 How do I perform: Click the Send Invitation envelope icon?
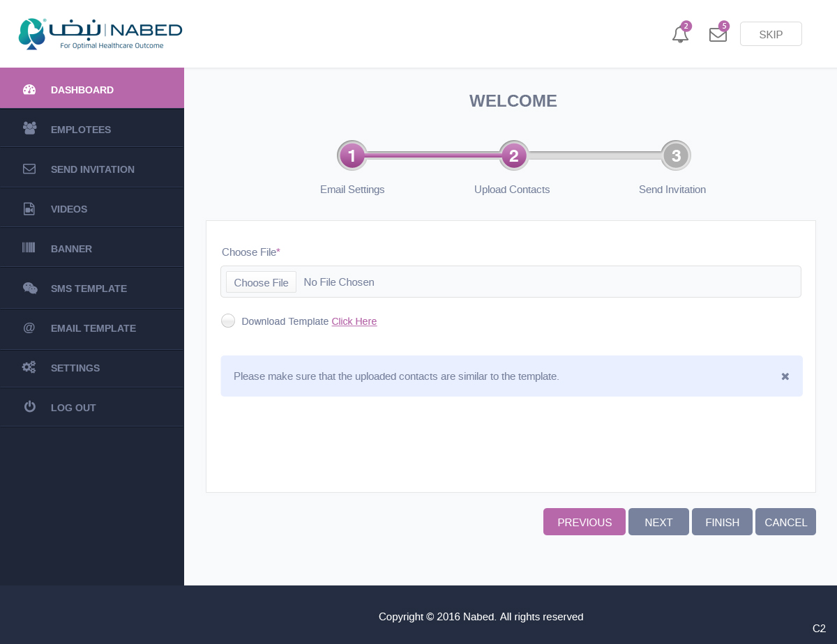tap(29, 169)
